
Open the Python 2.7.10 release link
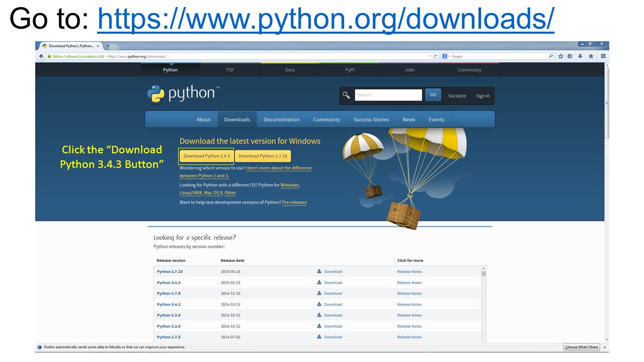pyautogui.click(x=170, y=271)
